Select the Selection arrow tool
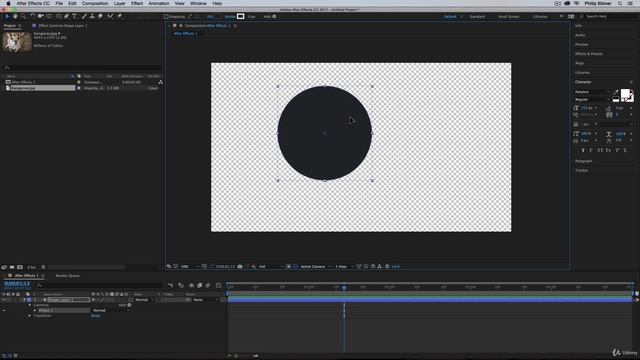640x360 pixels. pyautogui.click(x=7, y=16)
